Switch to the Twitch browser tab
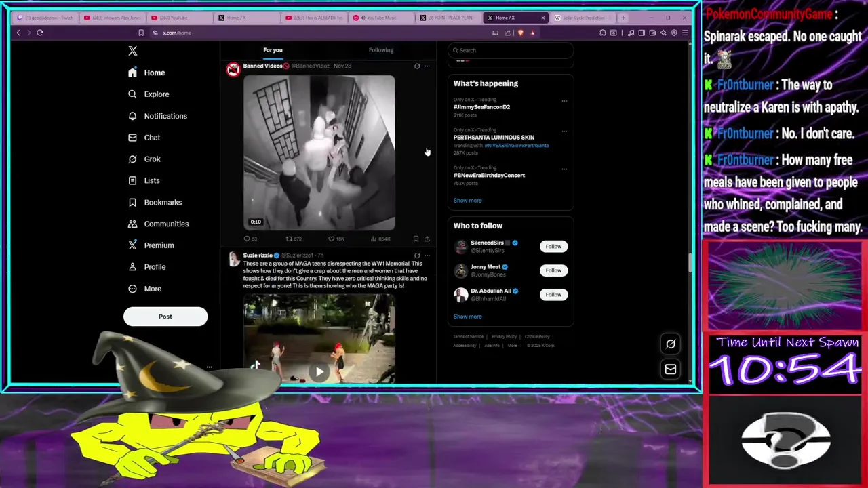Screen dimensions: 868x488 pyautogui.click(x=45, y=18)
